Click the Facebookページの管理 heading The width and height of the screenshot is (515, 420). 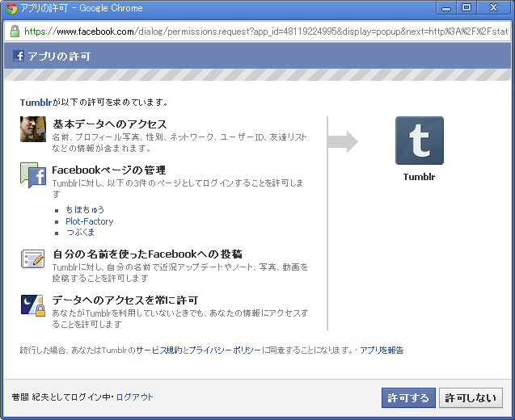tap(108, 170)
